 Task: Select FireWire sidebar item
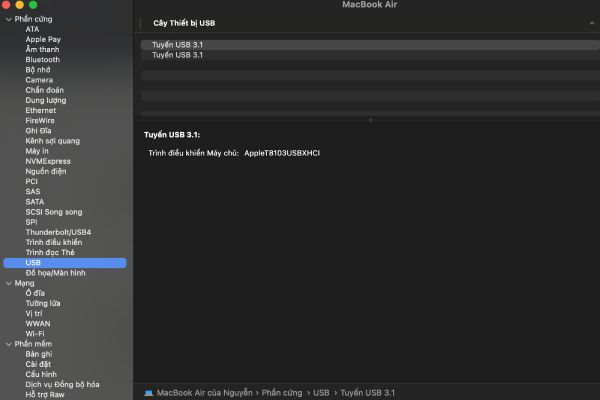tap(40, 121)
